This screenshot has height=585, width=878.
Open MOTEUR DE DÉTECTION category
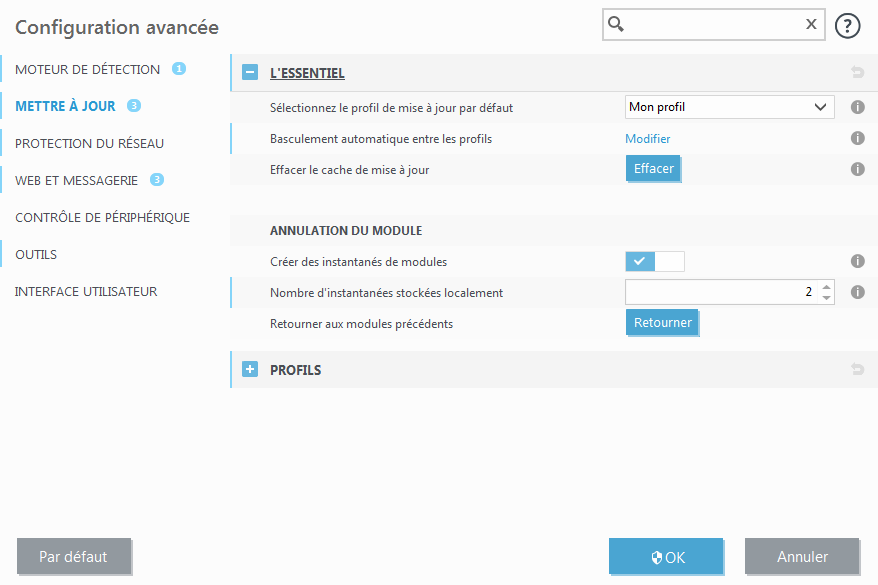[87, 69]
